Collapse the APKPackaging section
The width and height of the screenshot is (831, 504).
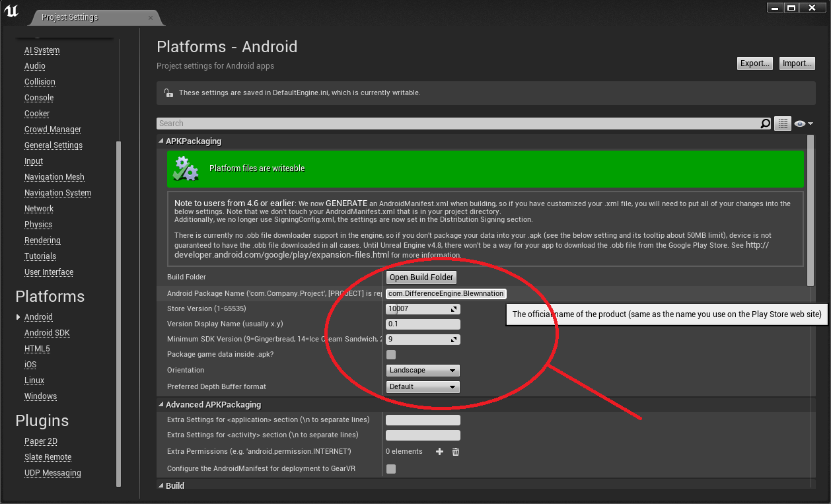coord(161,141)
